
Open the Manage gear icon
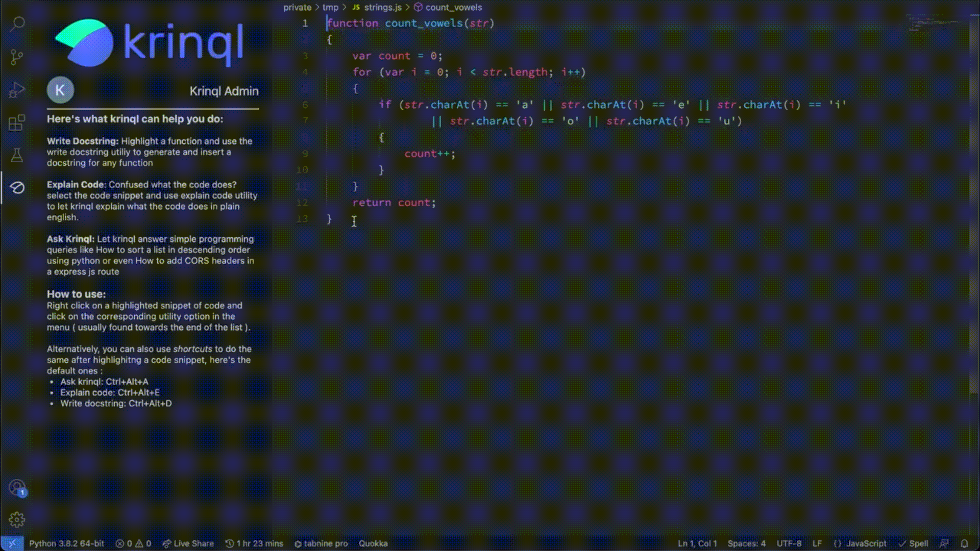pos(17,520)
